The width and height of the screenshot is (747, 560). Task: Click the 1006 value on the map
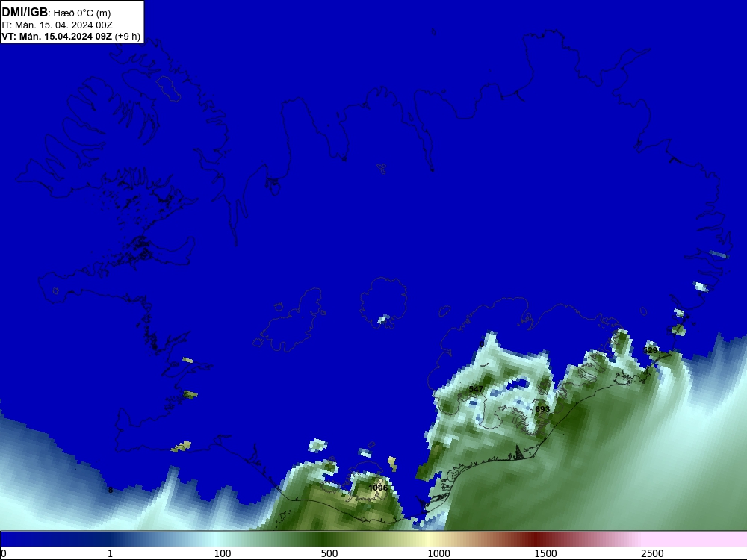click(378, 488)
